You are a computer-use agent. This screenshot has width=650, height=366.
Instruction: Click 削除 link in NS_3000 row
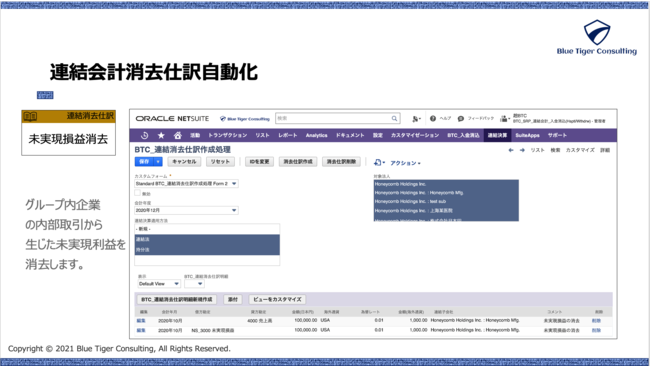(596, 330)
